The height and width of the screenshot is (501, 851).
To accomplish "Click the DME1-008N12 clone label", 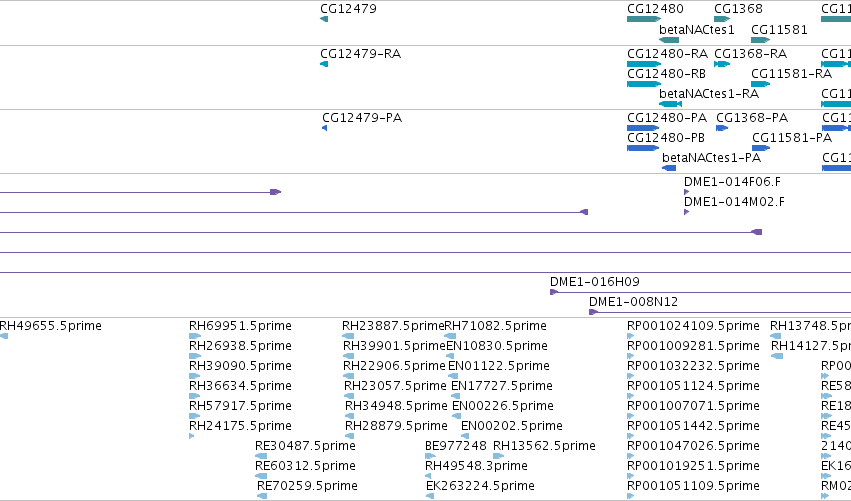I will 633,302.
